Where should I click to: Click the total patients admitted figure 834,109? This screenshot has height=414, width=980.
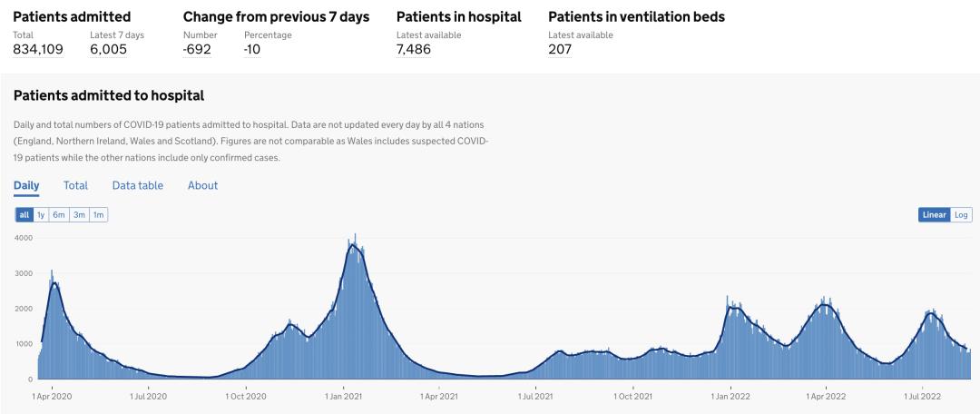tap(38, 50)
